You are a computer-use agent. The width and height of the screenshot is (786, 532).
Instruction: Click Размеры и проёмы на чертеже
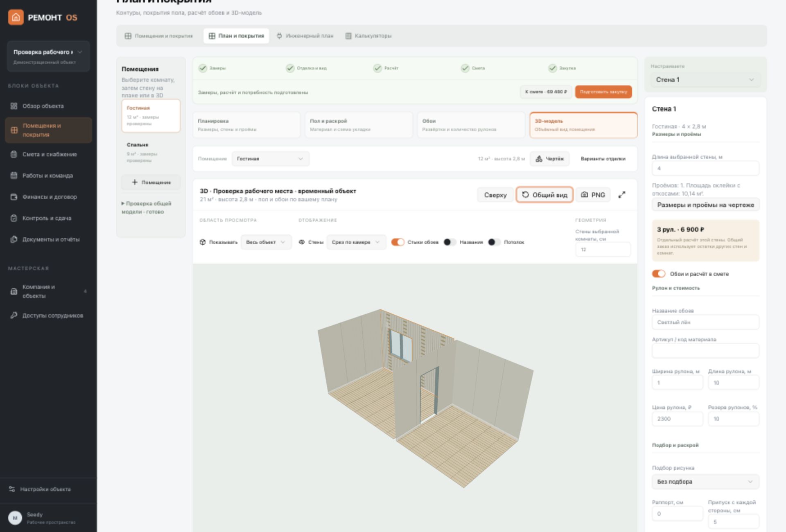click(x=705, y=205)
